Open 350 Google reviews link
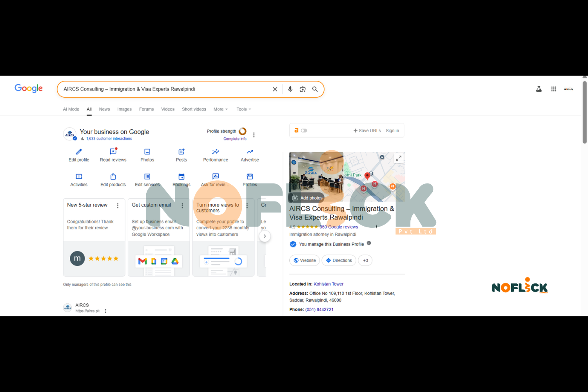 point(339,227)
